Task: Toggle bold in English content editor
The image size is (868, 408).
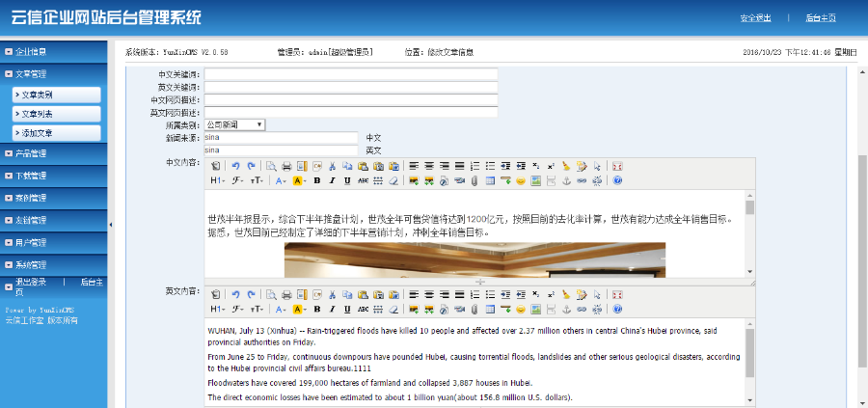Action: [316, 309]
